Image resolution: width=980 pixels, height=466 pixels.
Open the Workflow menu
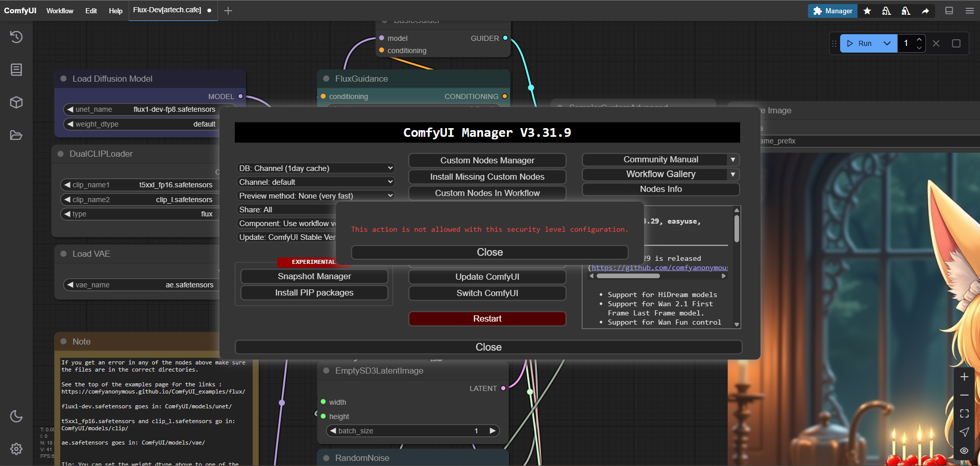tap(60, 11)
